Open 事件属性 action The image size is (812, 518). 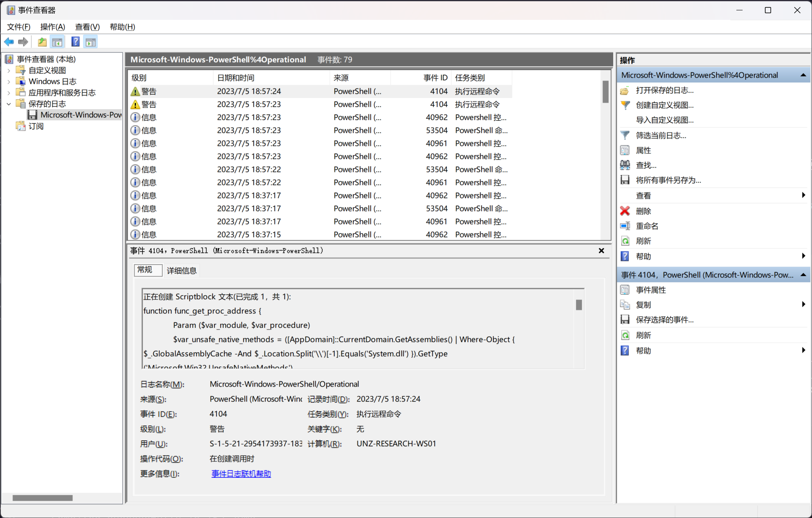click(651, 290)
